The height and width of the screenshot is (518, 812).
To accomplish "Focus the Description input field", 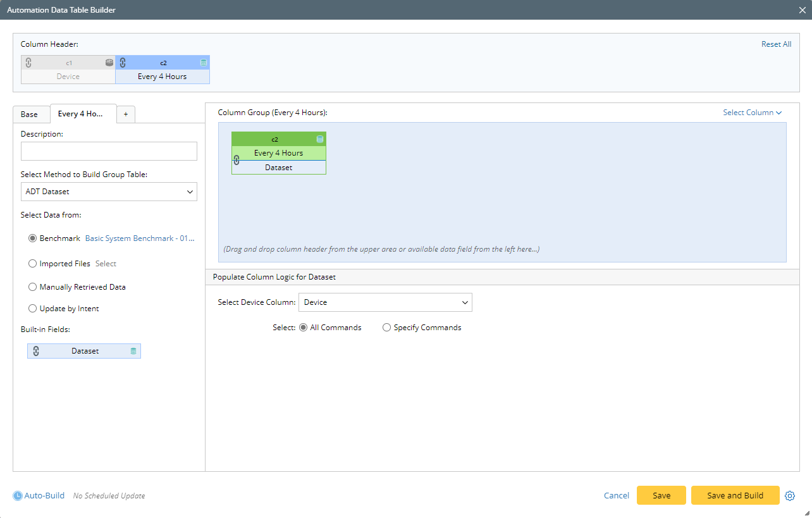I will (109, 151).
